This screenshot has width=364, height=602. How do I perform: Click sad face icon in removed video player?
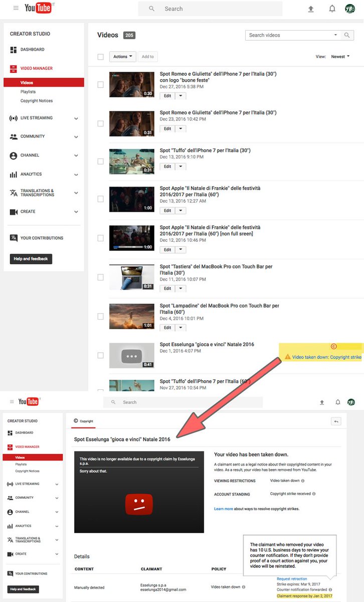[139, 504]
